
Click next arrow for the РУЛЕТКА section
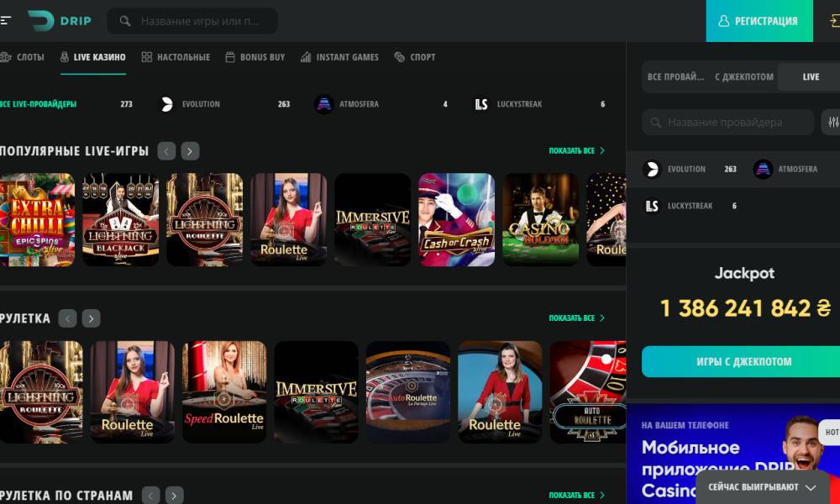click(x=91, y=318)
